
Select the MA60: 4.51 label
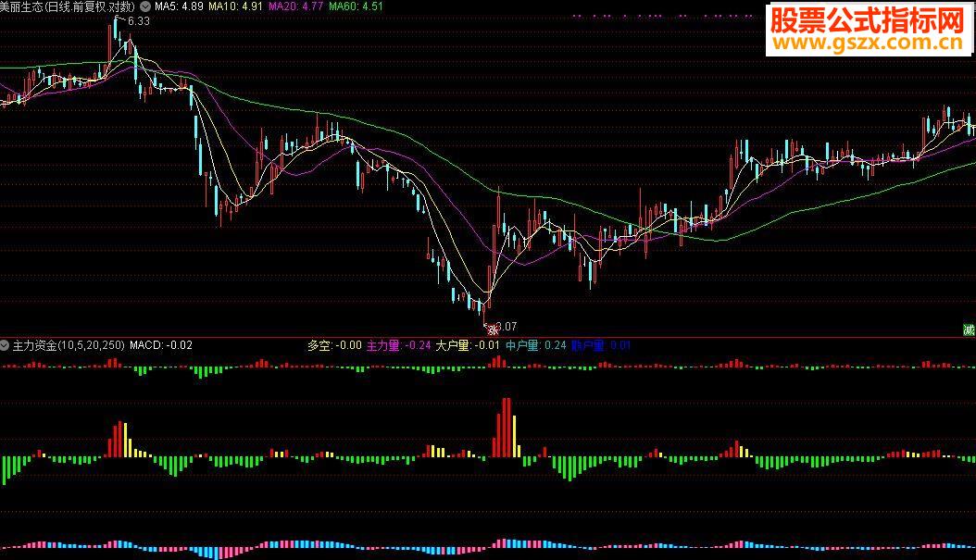pos(356,6)
